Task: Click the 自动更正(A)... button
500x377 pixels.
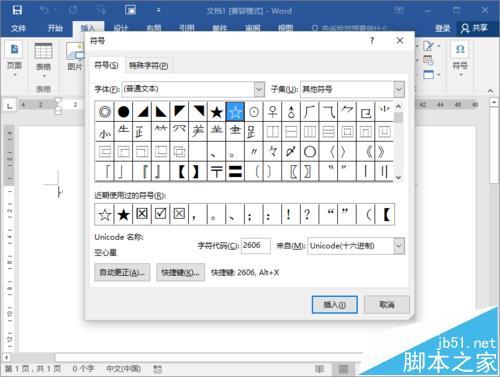Action: coord(122,273)
